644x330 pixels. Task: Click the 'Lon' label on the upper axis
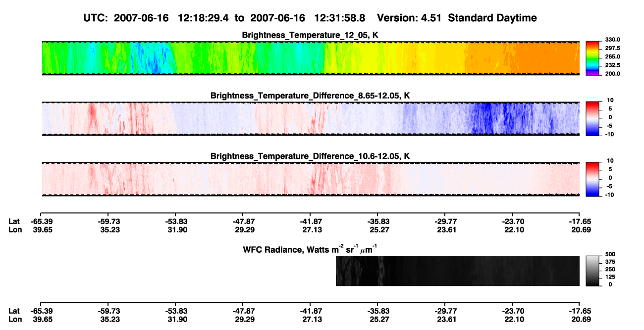pyautogui.click(x=15, y=229)
